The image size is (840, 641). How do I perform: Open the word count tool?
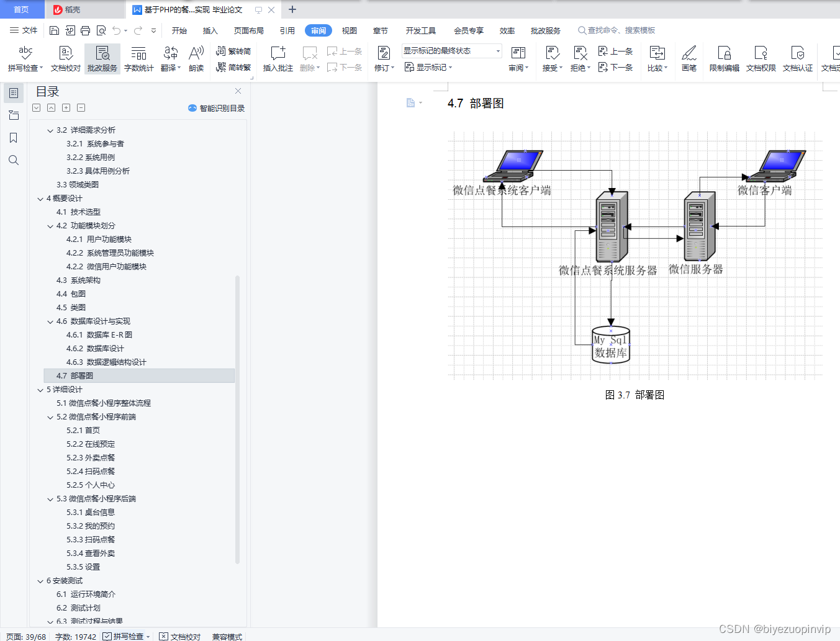pyautogui.click(x=139, y=59)
